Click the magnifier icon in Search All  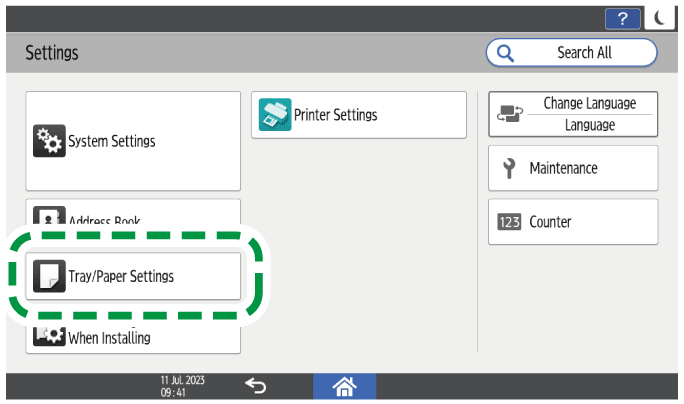coord(506,52)
